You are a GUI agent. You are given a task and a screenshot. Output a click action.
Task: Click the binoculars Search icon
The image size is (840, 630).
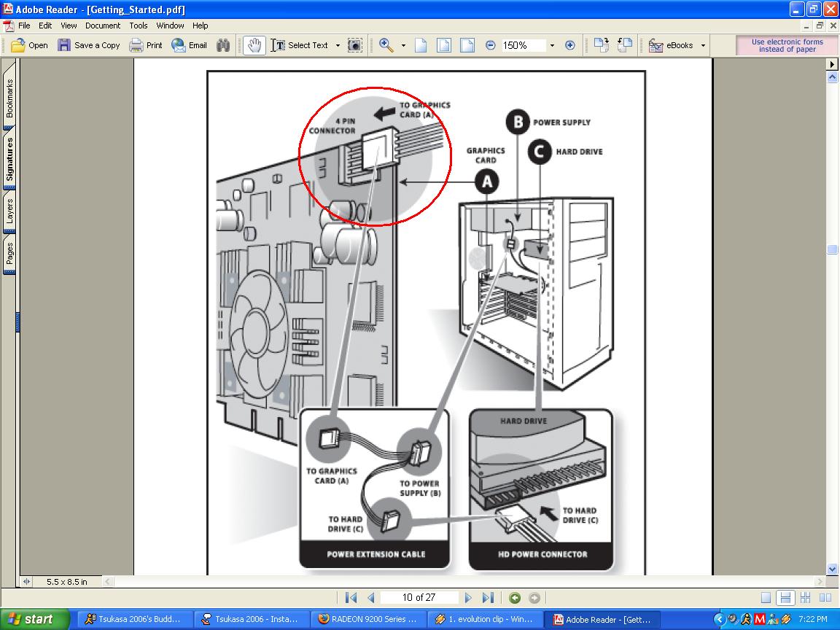coord(223,45)
